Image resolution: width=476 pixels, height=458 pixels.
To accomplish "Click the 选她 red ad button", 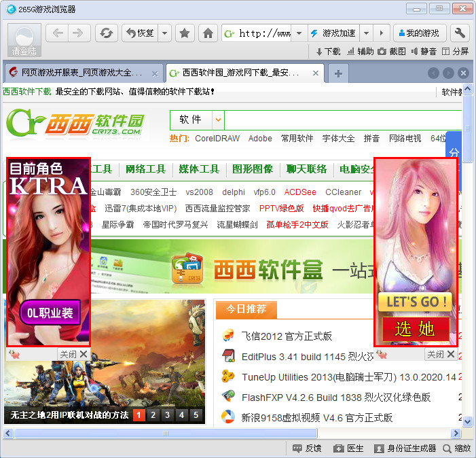I will 415,329.
